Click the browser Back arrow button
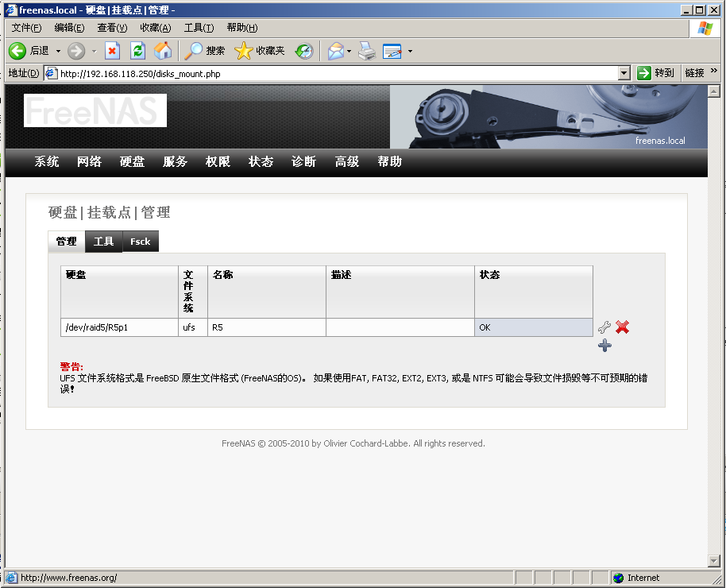Viewport: 726px width, 588px height. [17, 51]
